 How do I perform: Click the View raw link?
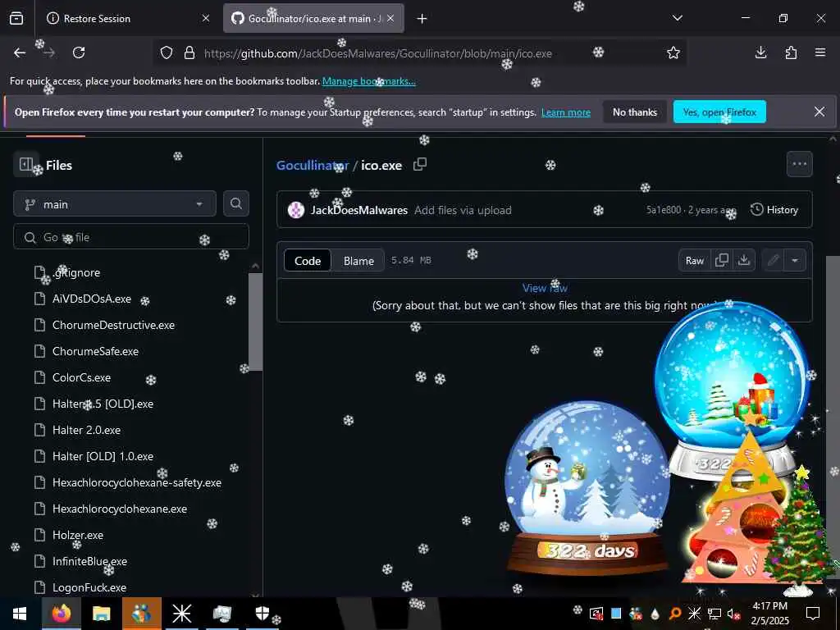click(x=545, y=288)
